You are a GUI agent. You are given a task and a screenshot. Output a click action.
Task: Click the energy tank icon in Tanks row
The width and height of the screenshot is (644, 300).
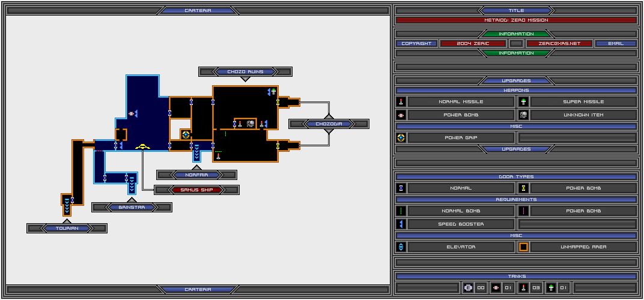469,288
